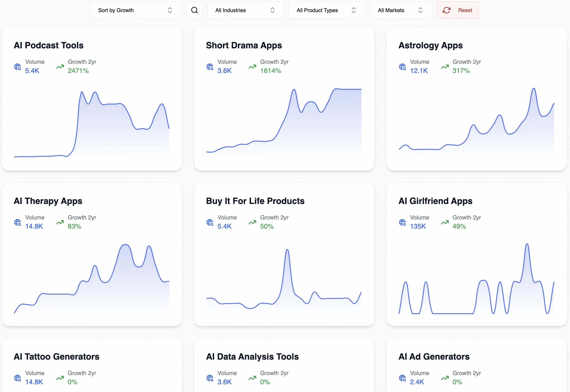The height and width of the screenshot is (392, 570).
Task: Open the All Industries filter dropdown
Action: point(245,10)
